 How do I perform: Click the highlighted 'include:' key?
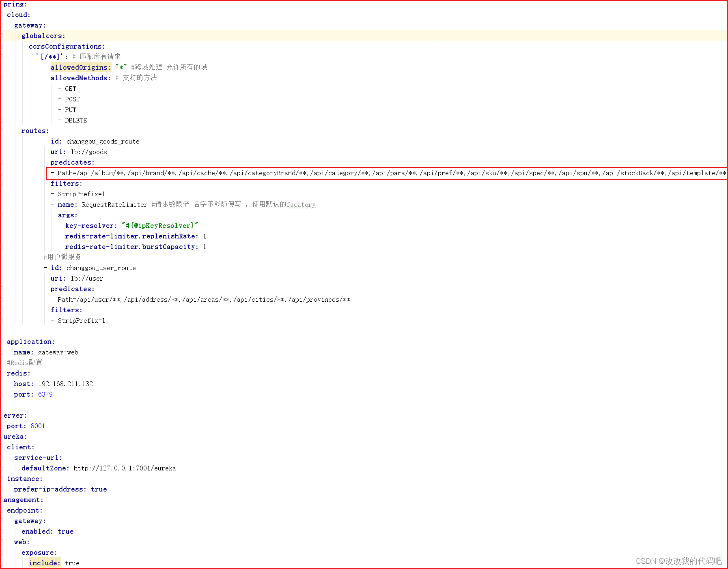(x=45, y=563)
